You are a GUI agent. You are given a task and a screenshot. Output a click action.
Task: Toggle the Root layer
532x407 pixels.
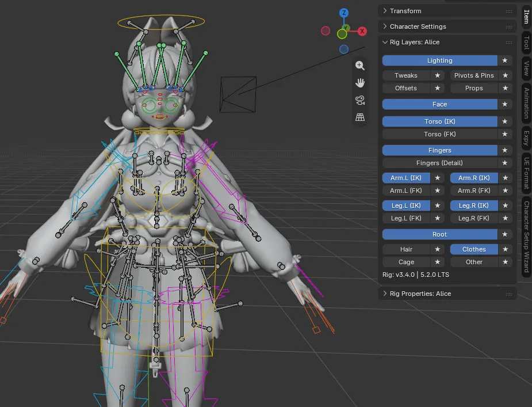[440, 234]
